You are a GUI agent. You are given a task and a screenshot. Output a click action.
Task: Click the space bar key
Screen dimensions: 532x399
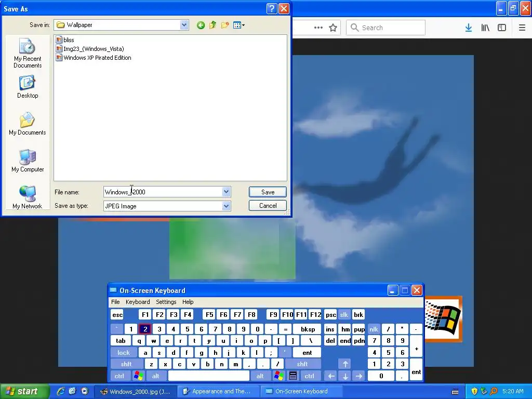pos(208,376)
